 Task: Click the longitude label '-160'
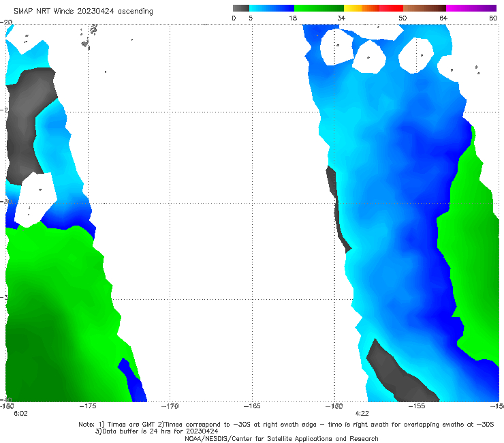[334, 406]
